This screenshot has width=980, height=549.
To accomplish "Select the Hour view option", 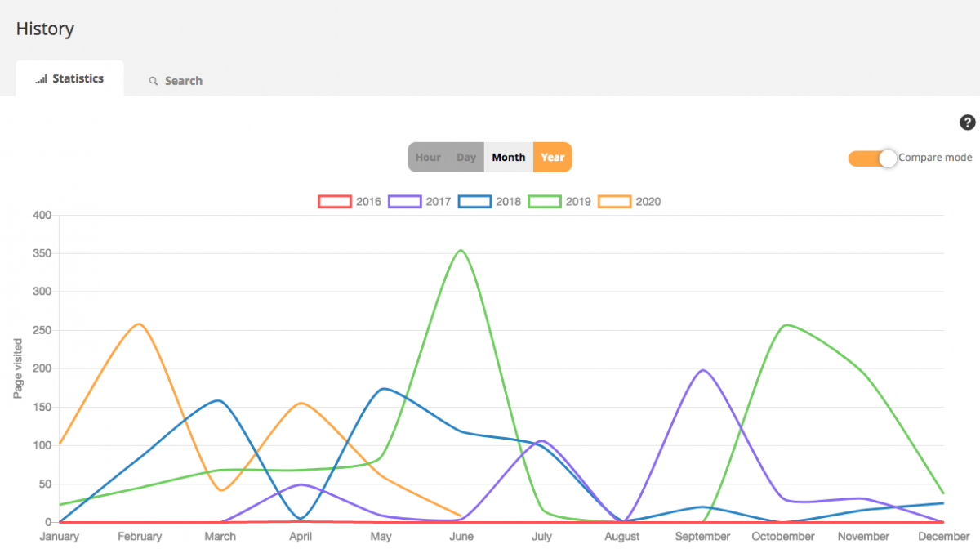I will pos(428,157).
